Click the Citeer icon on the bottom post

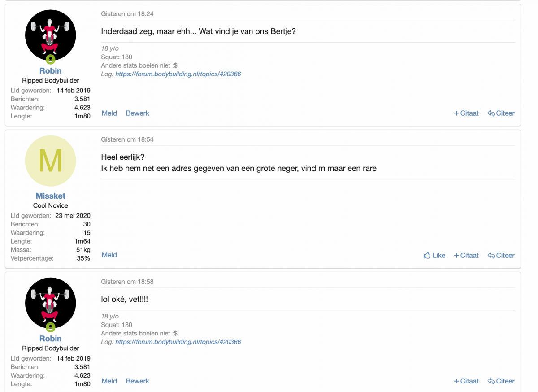(491, 381)
